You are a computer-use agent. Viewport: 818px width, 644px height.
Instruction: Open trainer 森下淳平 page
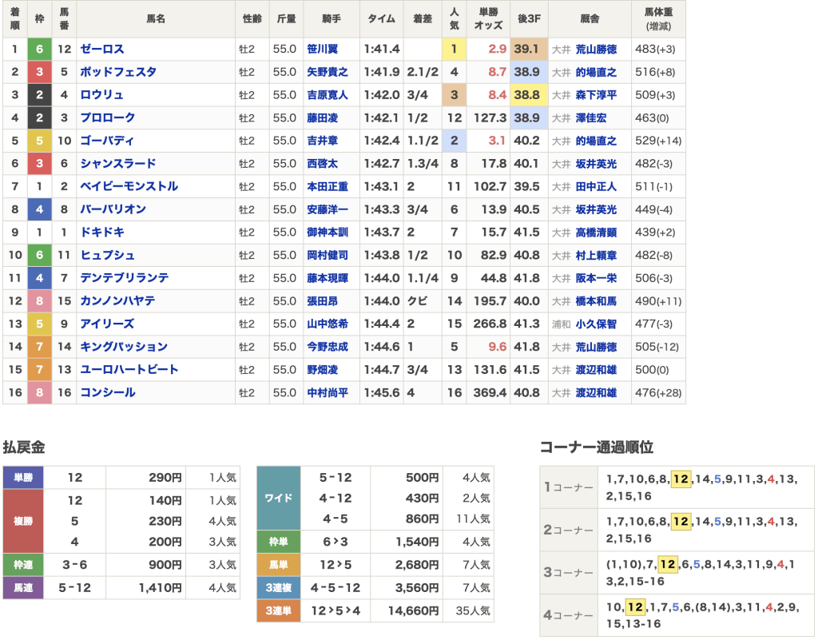pos(596,95)
